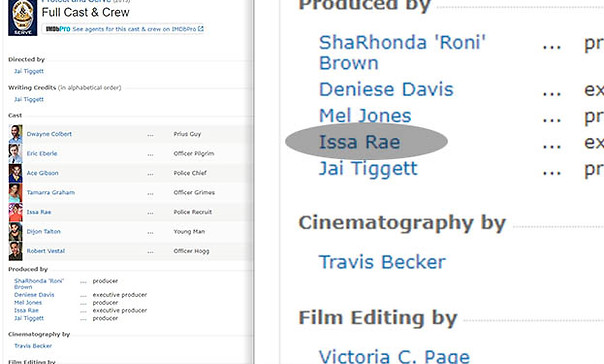The height and width of the screenshot is (364, 604).
Task: Open Issa Rae in small Produced by list
Action: click(26, 310)
